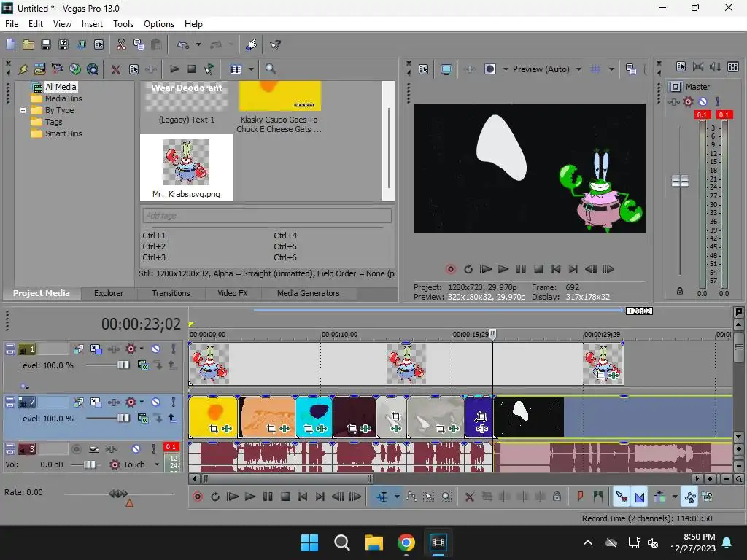Play the preview from start
The height and width of the screenshot is (560, 747).
click(x=485, y=269)
